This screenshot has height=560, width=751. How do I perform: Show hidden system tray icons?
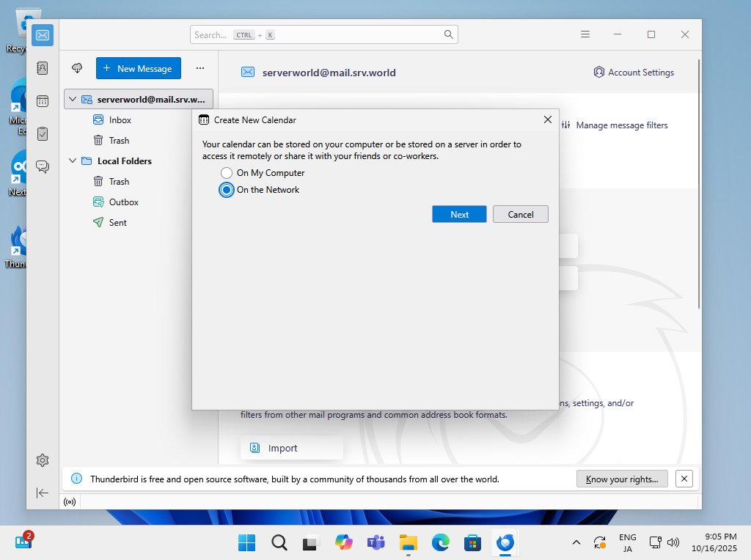(x=576, y=542)
